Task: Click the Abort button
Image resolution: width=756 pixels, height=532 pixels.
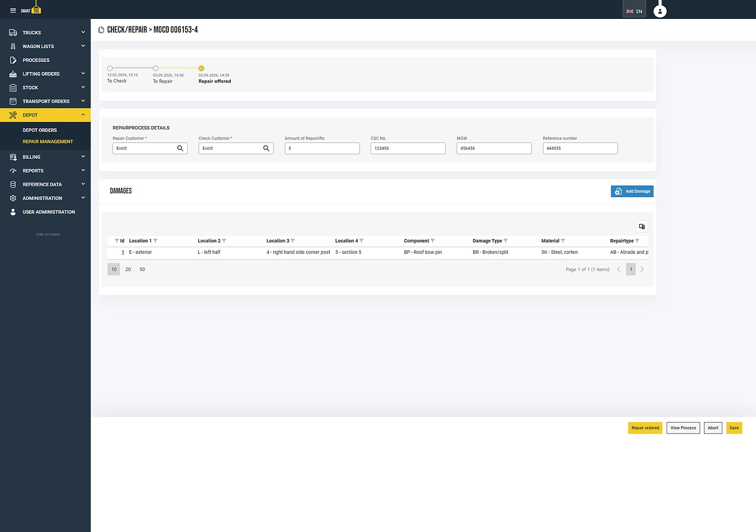Action: [x=713, y=428]
